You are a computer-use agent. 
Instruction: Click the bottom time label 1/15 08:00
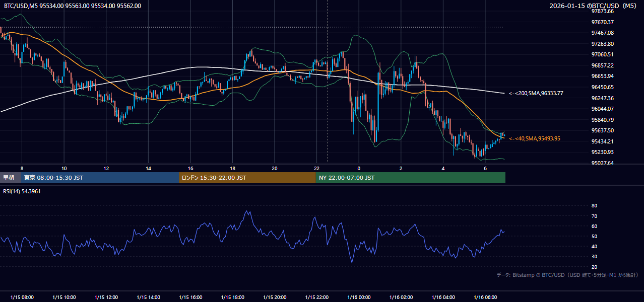(x=22, y=297)
